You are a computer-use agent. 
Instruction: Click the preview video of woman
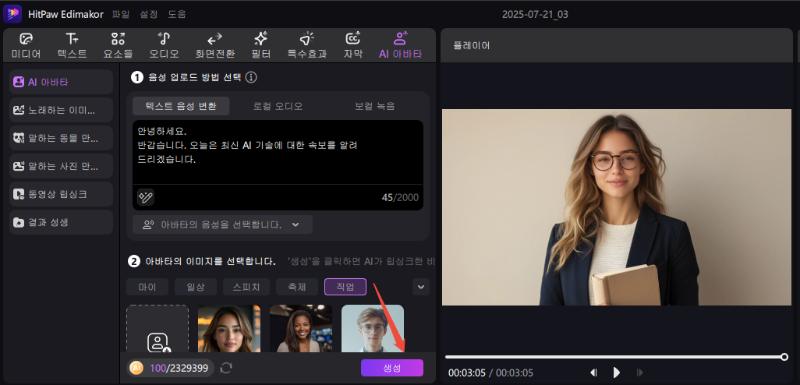(616, 207)
